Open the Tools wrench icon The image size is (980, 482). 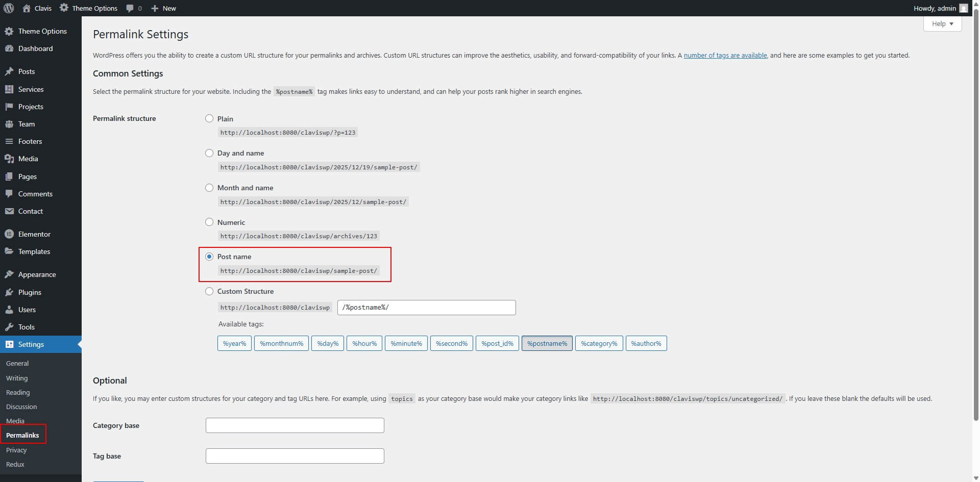click(x=9, y=327)
